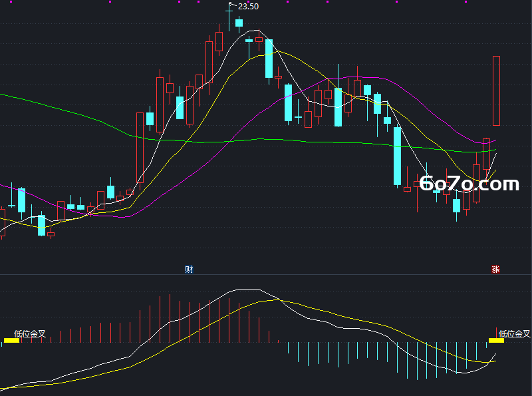
Task: Click the red 涨 marker icon
Action: pyautogui.click(x=495, y=270)
